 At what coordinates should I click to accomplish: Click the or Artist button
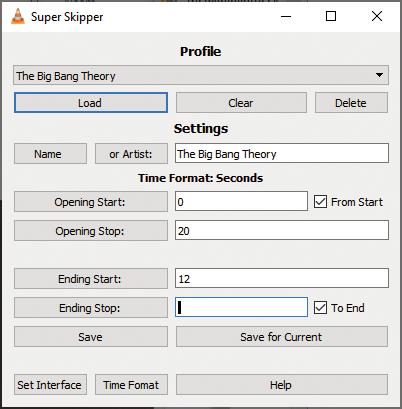(x=131, y=154)
